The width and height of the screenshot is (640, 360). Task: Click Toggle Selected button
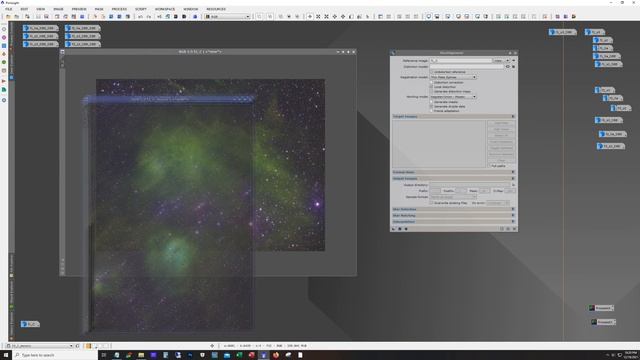pyautogui.click(x=501, y=148)
